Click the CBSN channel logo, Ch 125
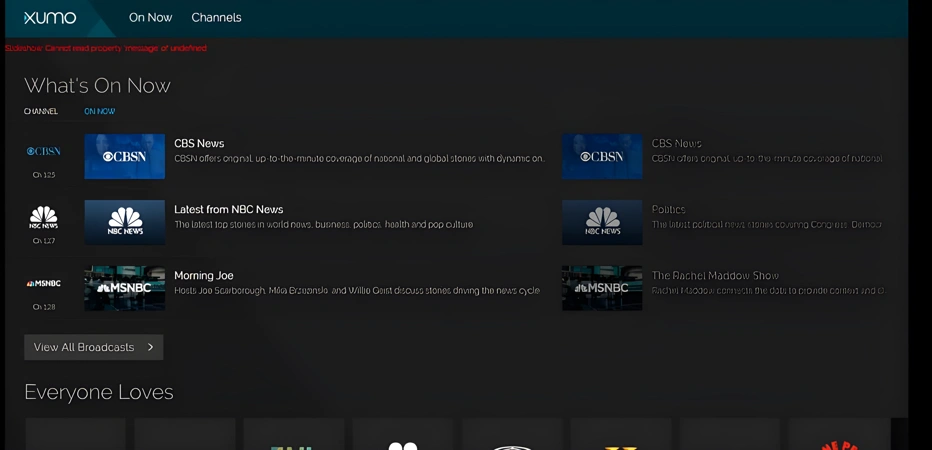Image resolution: width=932 pixels, height=450 pixels. (44, 152)
